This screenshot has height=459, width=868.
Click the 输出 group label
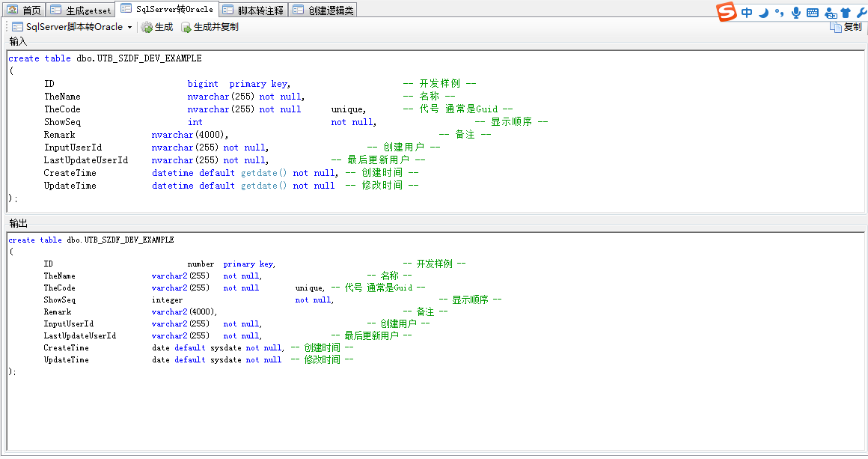18,223
